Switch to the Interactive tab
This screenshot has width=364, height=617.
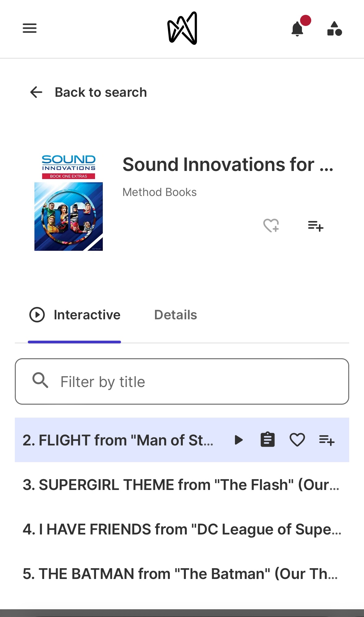[x=74, y=315]
